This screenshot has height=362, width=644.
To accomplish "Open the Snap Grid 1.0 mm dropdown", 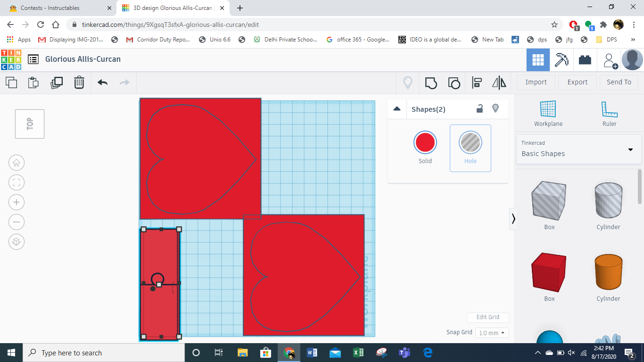I will coord(492,333).
